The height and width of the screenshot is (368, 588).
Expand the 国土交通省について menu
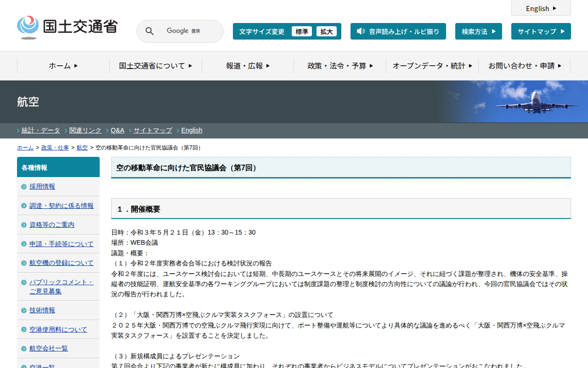[x=155, y=66]
